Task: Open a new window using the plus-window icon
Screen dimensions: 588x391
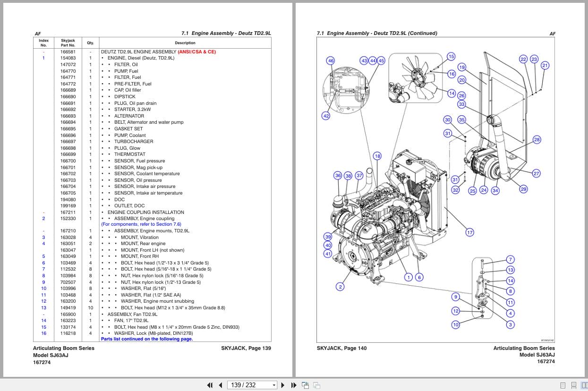Action: tap(306, 385)
